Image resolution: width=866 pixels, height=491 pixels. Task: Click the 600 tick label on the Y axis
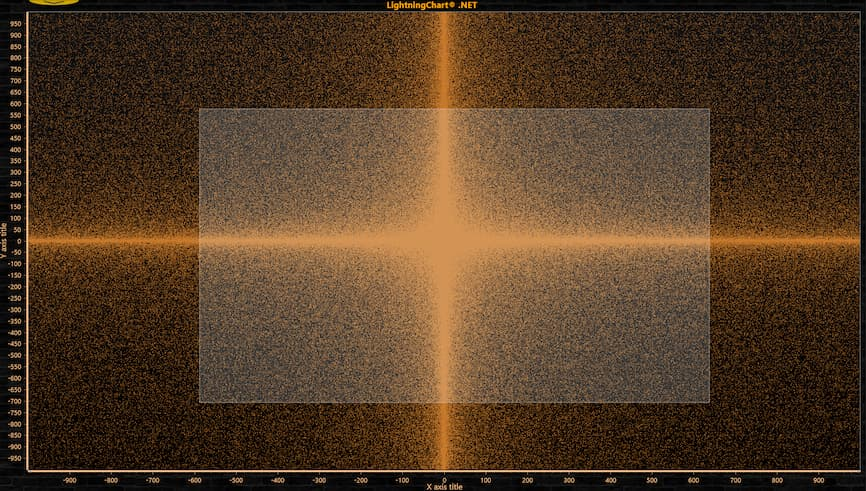pyautogui.click(x=17, y=103)
